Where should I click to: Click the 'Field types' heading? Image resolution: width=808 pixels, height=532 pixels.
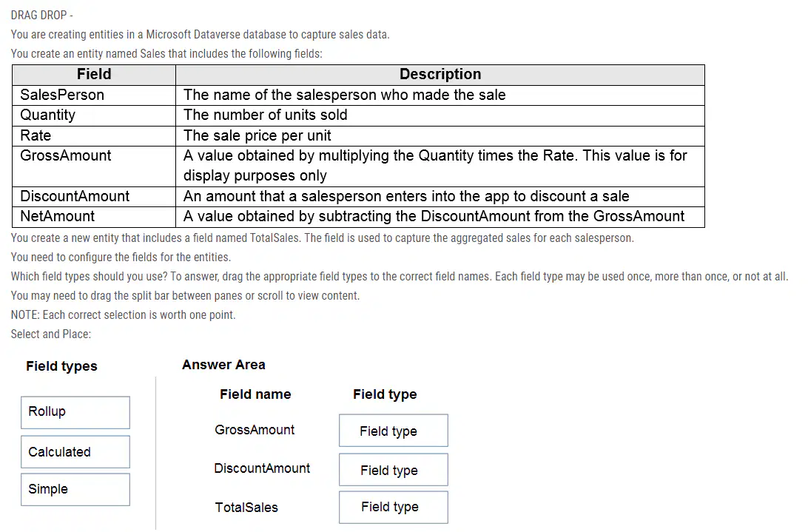[x=62, y=366]
